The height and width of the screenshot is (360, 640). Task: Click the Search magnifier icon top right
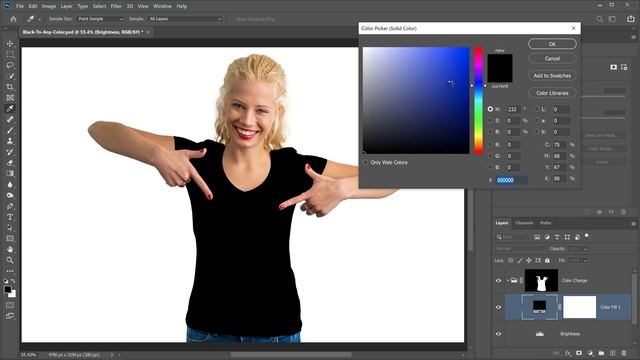[x=599, y=19]
